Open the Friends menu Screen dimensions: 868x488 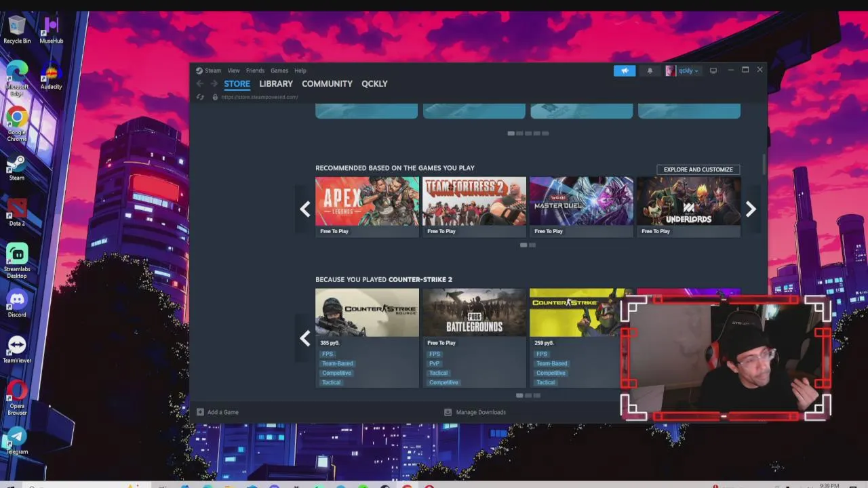(x=255, y=70)
